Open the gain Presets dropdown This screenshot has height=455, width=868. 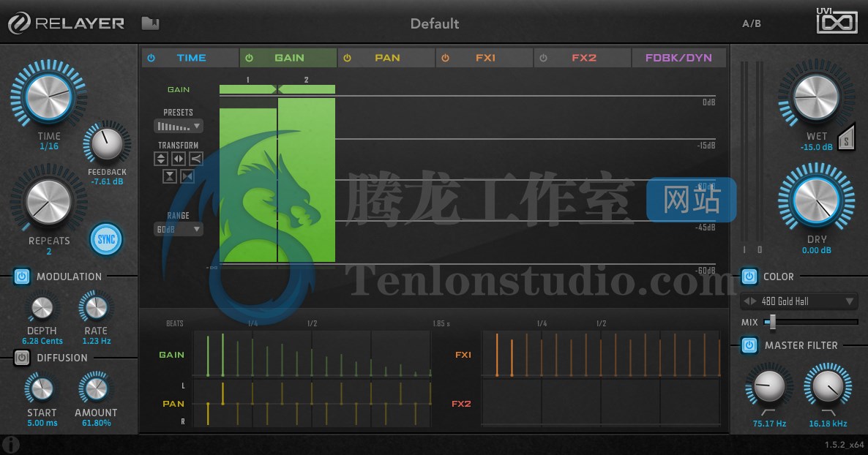pyautogui.click(x=179, y=127)
